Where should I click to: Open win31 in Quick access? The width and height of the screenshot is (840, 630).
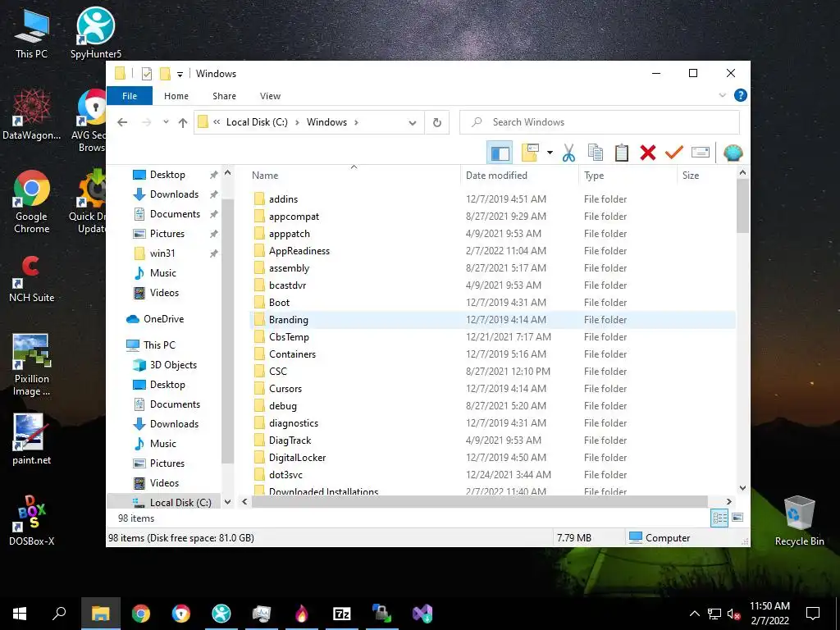tap(162, 253)
